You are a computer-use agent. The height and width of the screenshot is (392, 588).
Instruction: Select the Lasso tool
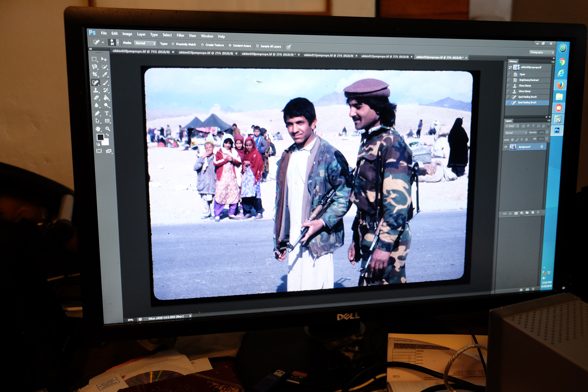pyautogui.click(x=95, y=67)
